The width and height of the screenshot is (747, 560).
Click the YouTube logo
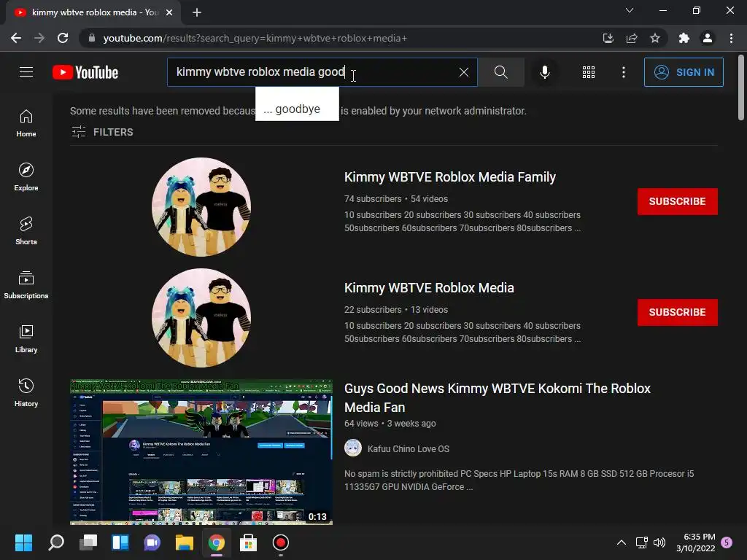pos(85,72)
